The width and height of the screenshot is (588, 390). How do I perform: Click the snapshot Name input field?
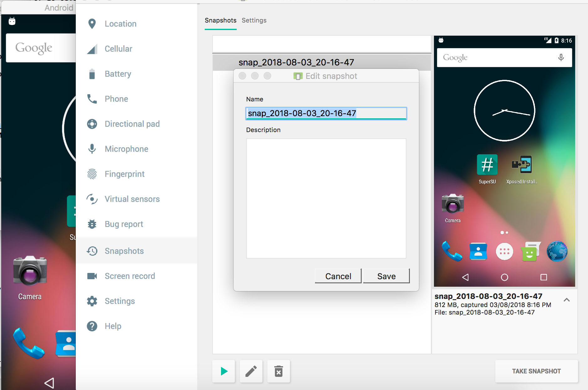pos(326,113)
